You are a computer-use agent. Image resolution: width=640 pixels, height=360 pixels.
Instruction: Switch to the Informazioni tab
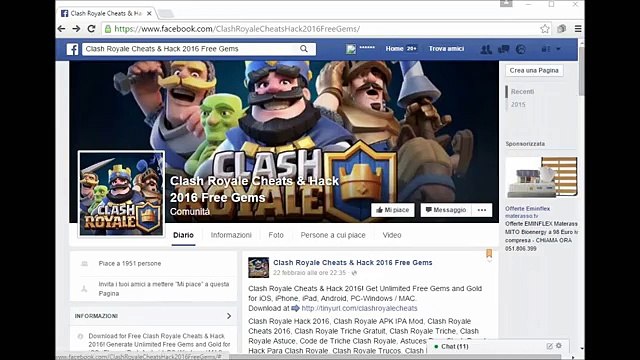(231, 235)
